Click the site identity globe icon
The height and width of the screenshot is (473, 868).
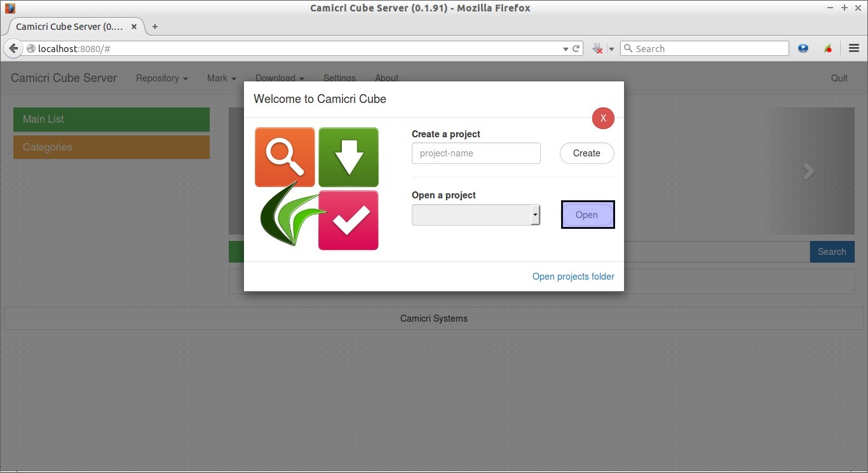point(31,48)
